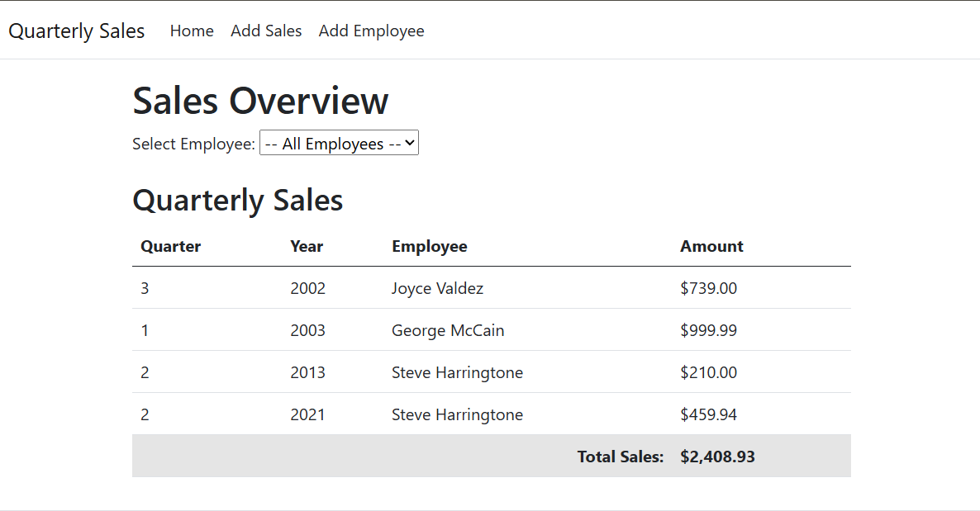The width and height of the screenshot is (980, 511).
Task: Expand the Select Employee dropdown
Action: (339, 143)
